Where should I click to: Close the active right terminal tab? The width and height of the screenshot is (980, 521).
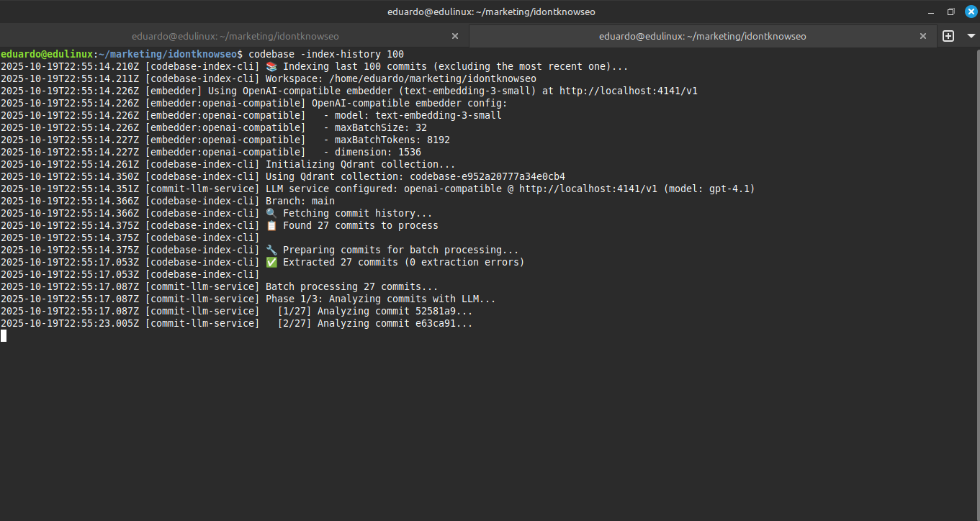[x=923, y=36]
